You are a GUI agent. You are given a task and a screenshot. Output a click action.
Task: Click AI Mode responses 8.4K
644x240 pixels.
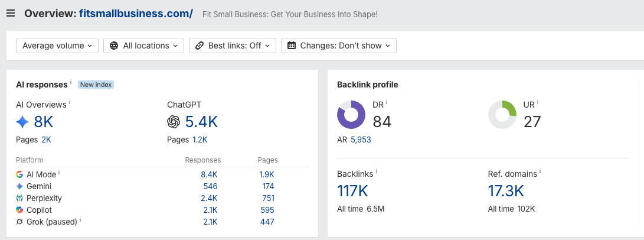pos(209,174)
